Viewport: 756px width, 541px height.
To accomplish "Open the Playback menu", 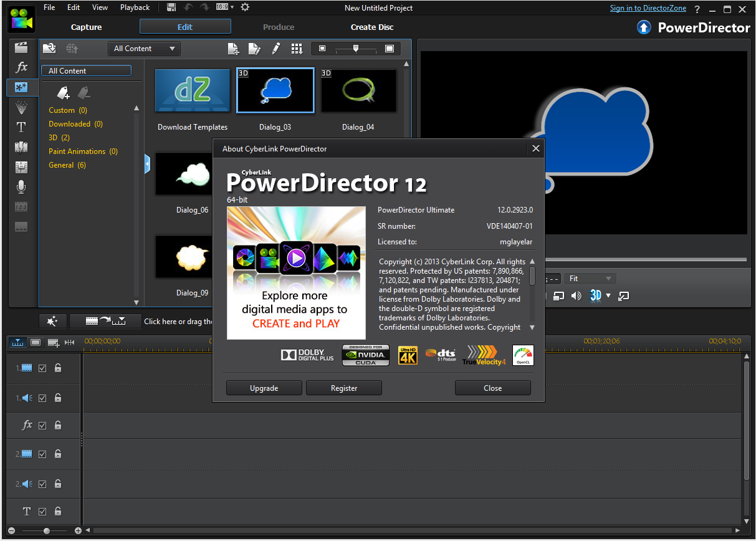I will pyautogui.click(x=135, y=7).
